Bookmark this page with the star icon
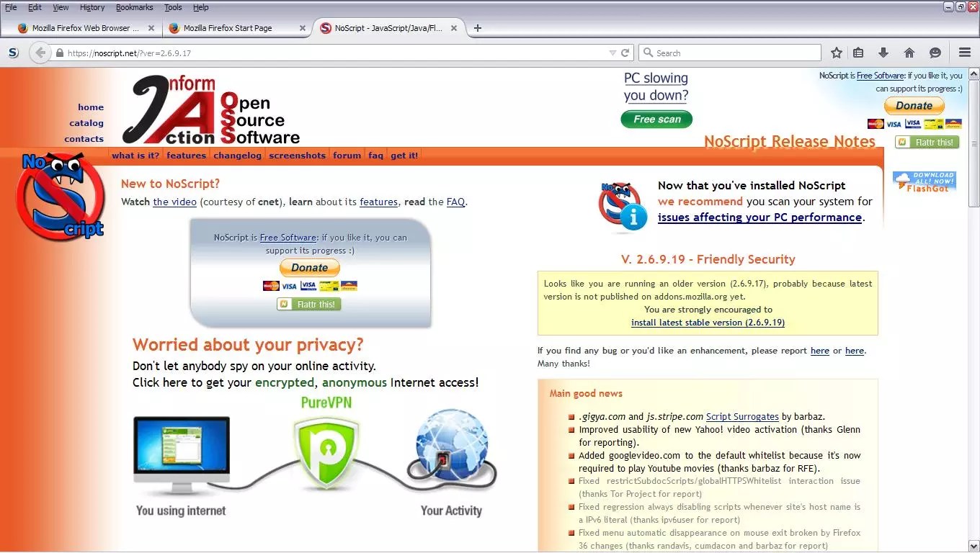The image size is (980, 553). click(837, 53)
